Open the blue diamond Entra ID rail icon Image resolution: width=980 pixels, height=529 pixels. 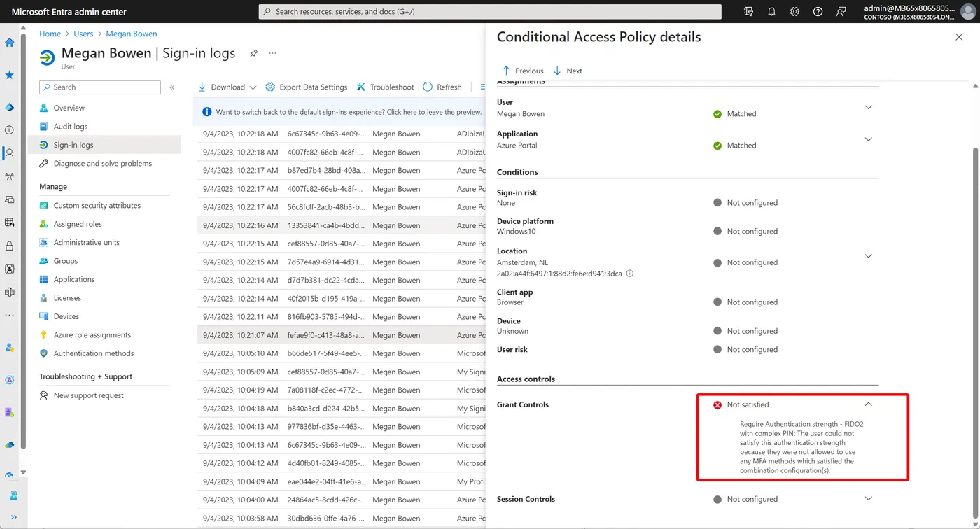pos(9,107)
